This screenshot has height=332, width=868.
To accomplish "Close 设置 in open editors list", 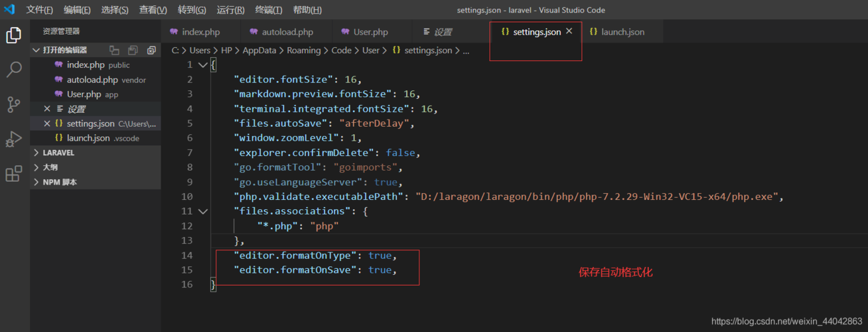I will (x=46, y=109).
